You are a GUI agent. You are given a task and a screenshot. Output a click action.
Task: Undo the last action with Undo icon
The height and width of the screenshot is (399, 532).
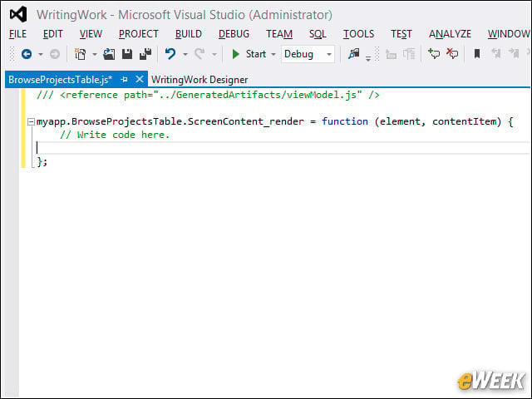tap(170, 54)
